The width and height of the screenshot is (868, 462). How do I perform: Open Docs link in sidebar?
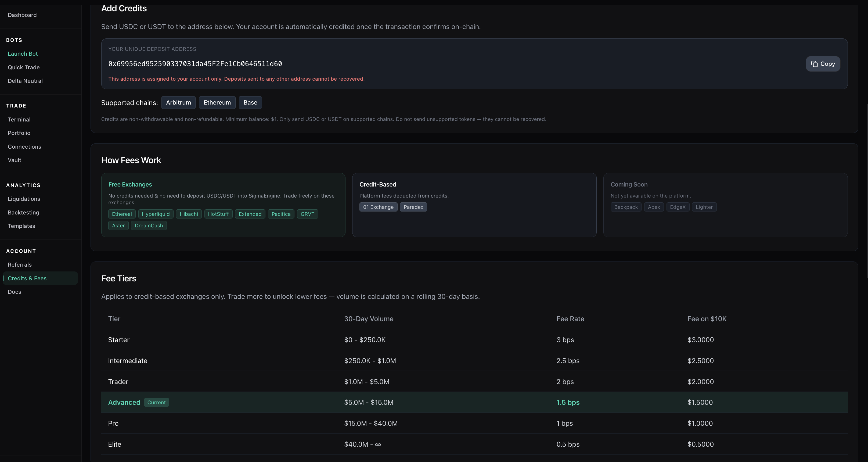click(15, 292)
